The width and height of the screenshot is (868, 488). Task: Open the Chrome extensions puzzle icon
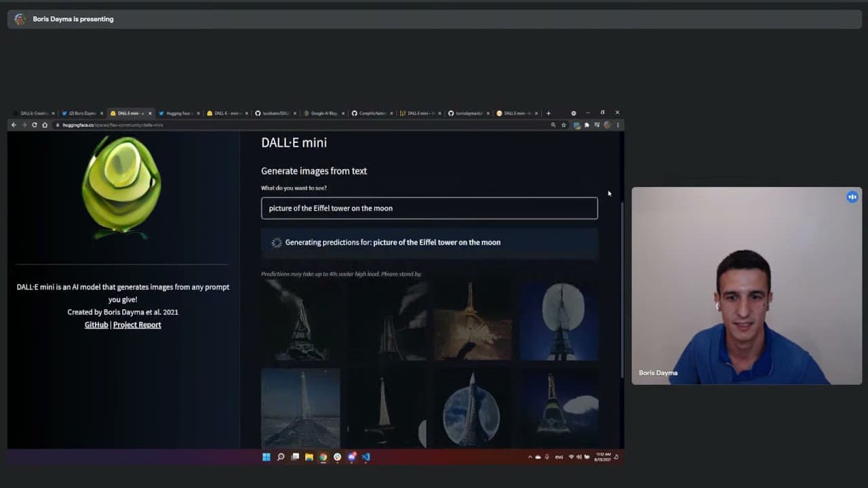click(x=587, y=125)
